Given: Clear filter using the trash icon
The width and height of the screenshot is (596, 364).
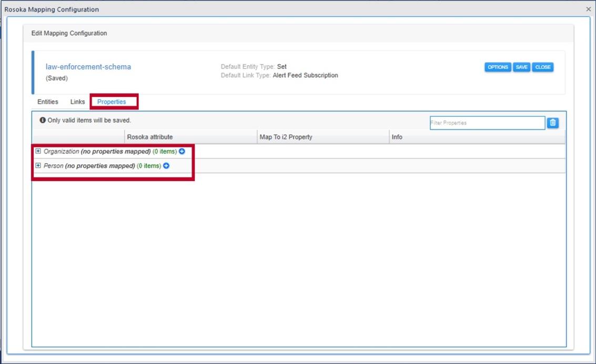Looking at the screenshot, I should coord(552,123).
